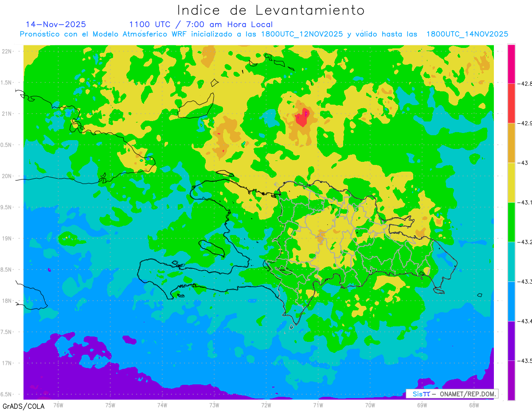Click the 75W longitude label

coord(110,405)
